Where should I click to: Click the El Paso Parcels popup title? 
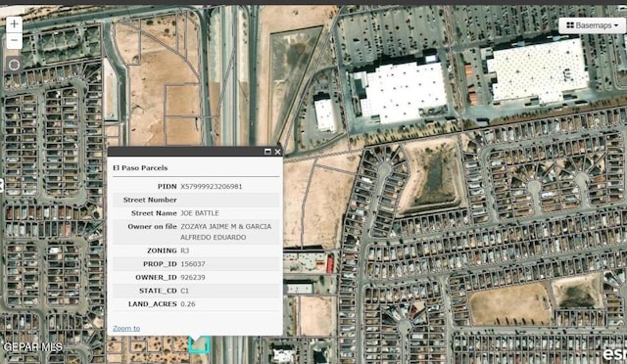140,168
